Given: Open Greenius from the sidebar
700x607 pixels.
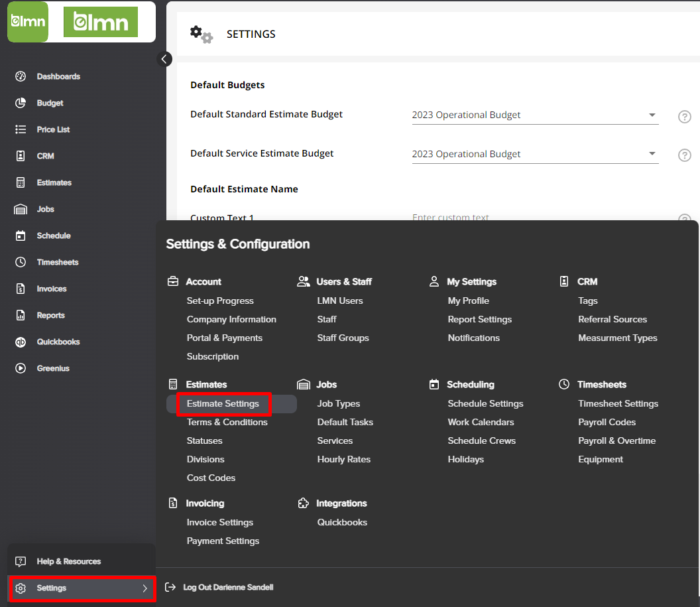Looking at the screenshot, I should (x=53, y=368).
